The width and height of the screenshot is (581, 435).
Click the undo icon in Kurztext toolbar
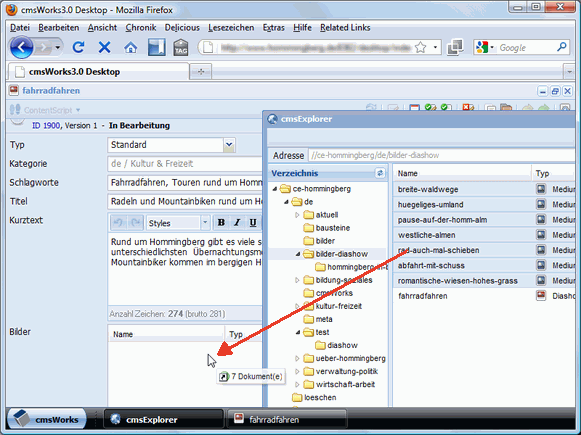[x=118, y=223]
